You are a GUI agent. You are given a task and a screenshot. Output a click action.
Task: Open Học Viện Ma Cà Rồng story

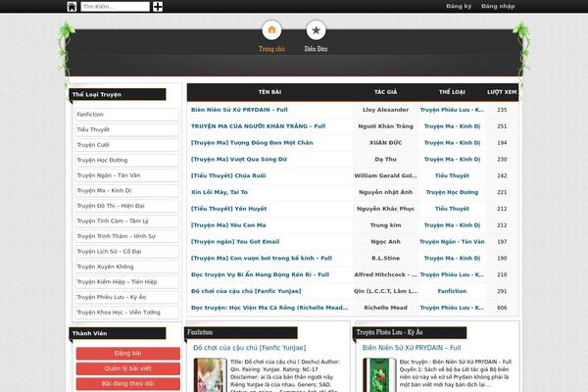(269, 308)
